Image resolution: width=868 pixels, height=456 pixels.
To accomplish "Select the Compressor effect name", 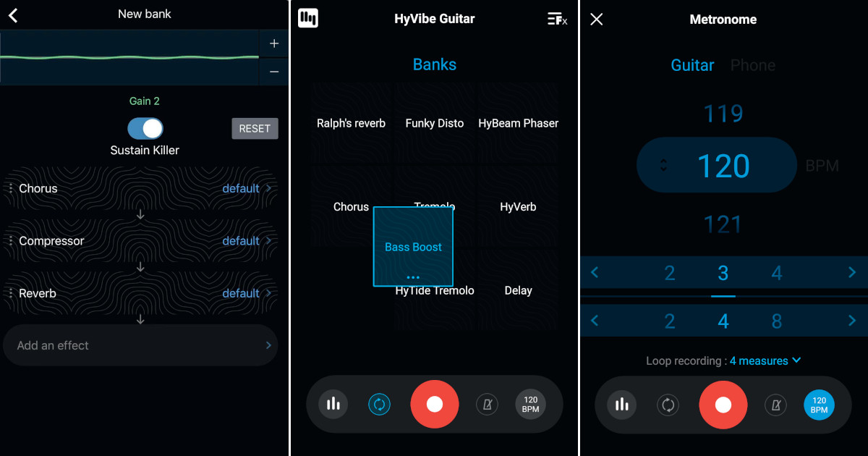I will click(x=51, y=241).
